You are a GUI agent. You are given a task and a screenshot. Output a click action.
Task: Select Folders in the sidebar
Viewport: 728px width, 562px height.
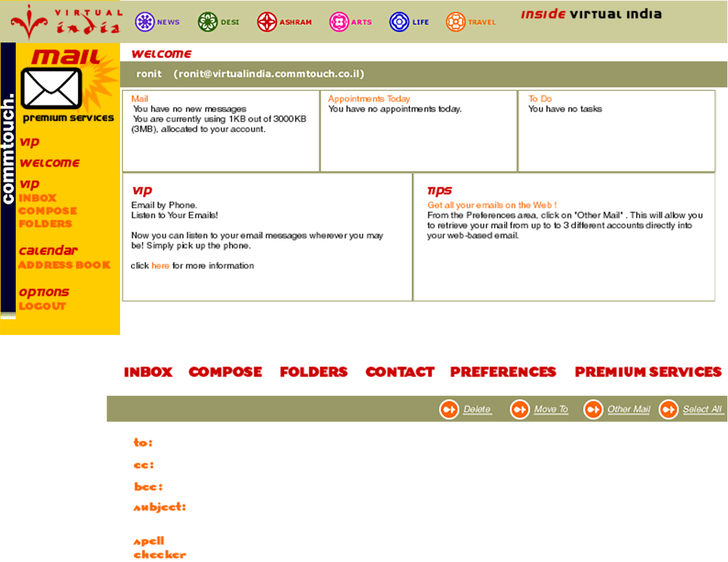click(x=45, y=224)
